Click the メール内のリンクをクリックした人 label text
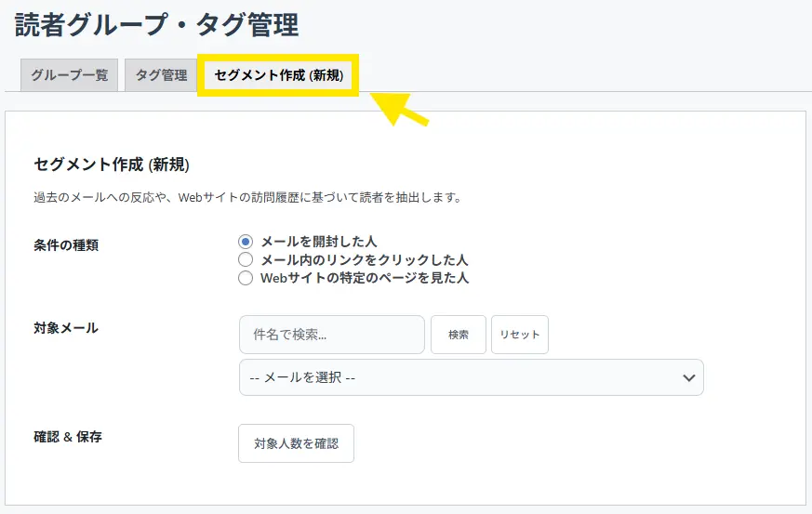 (364, 259)
